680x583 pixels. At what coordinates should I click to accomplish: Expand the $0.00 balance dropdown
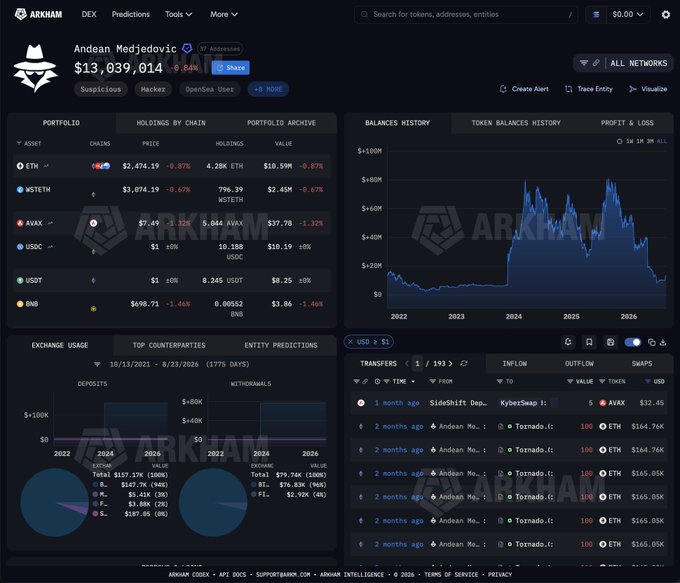628,14
